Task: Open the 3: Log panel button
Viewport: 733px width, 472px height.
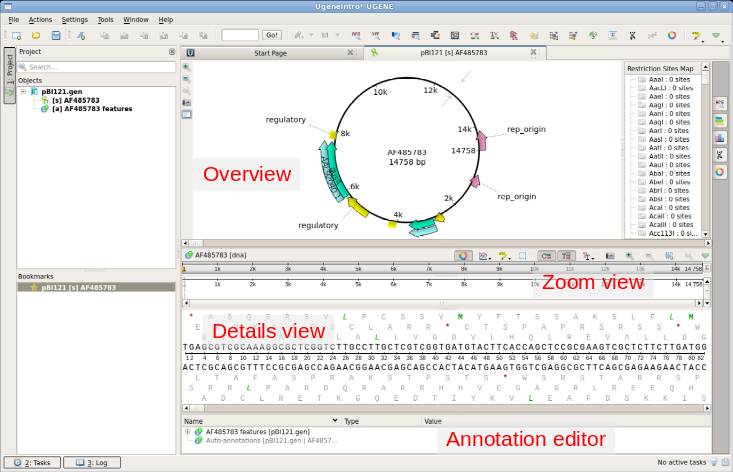Action: pos(92,463)
